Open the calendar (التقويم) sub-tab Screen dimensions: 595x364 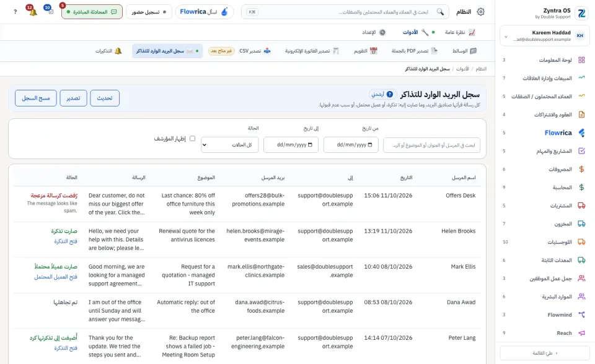[x=366, y=51]
